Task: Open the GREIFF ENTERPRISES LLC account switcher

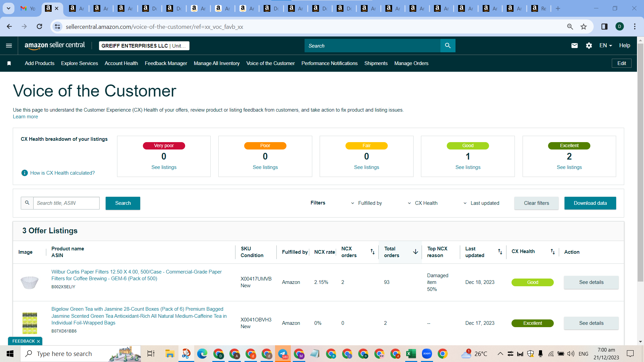Action: (144, 46)
